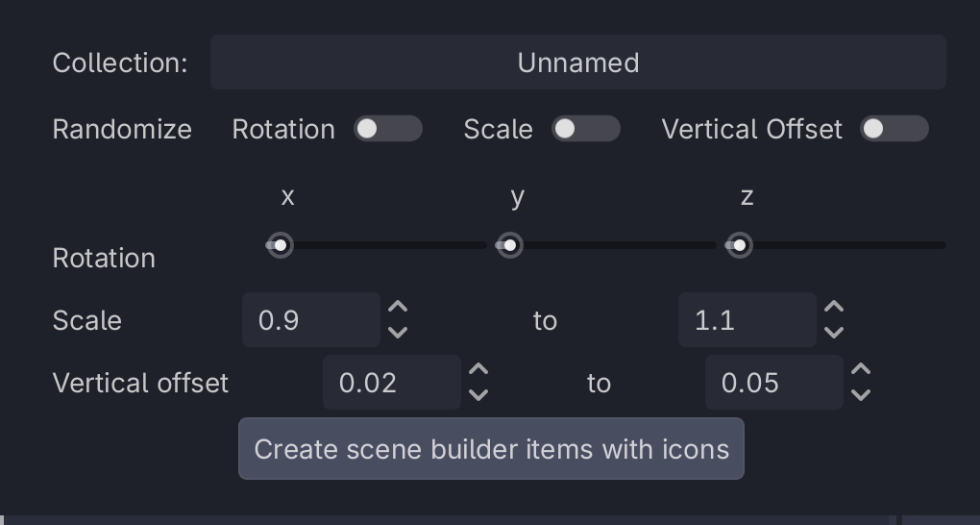
Task: Focus the Scale maximum field showing 1.1
Action: pyautogui.click(x=747, y=320)
